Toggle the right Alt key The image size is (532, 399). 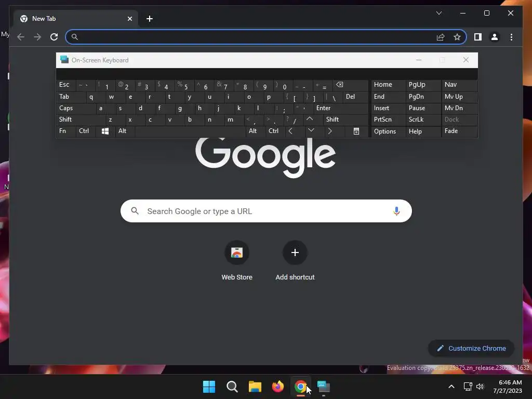click(255, 131)
